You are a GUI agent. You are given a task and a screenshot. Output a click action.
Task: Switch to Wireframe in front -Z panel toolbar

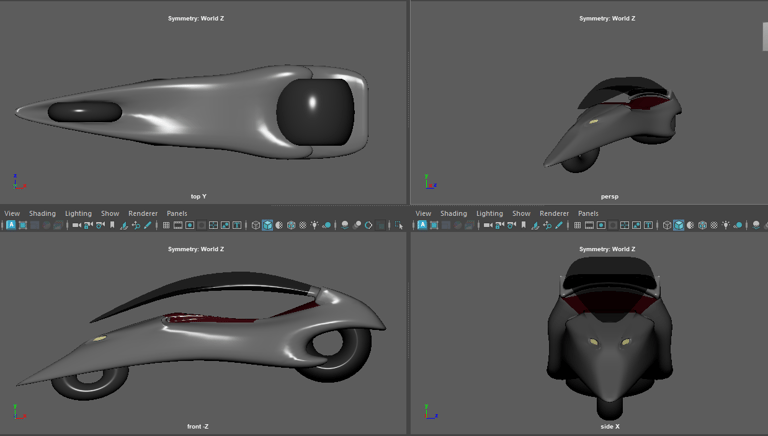(x=255, y=225)
